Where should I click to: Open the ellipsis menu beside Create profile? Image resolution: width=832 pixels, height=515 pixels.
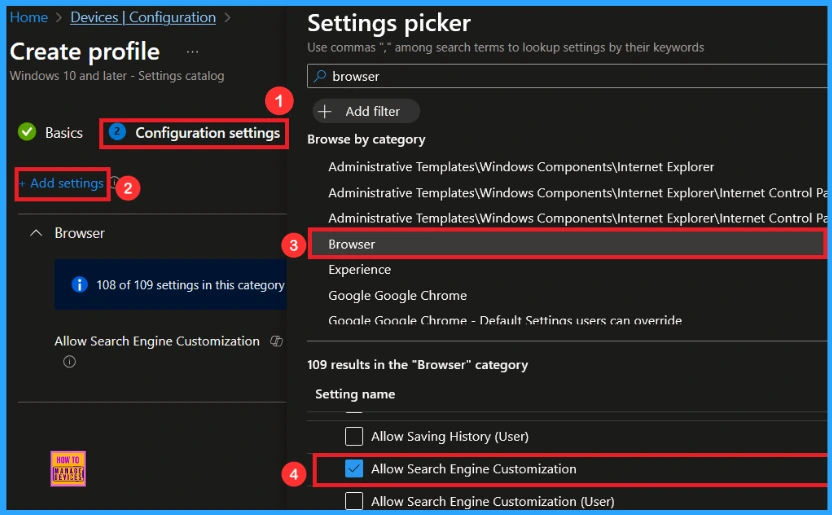click(x=192, y=52)
